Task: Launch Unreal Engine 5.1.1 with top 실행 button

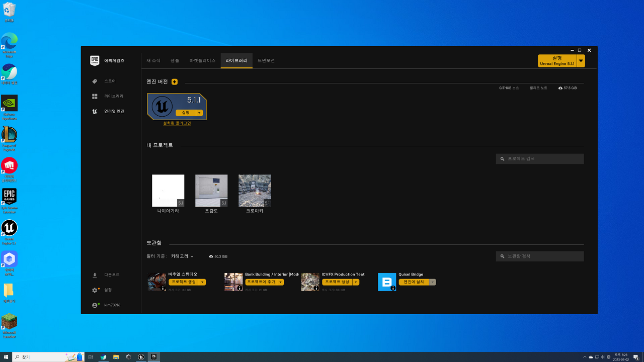Action: (x=557, y=61)
